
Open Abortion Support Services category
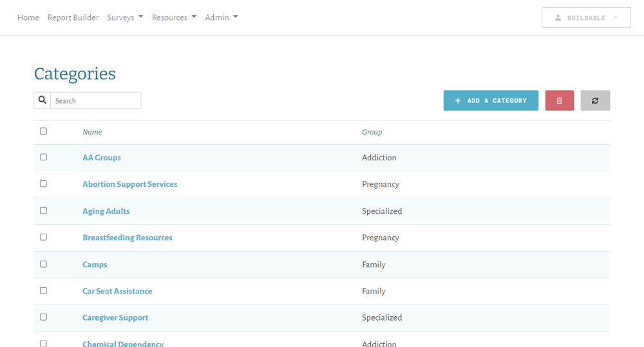(x=130, y=184)
